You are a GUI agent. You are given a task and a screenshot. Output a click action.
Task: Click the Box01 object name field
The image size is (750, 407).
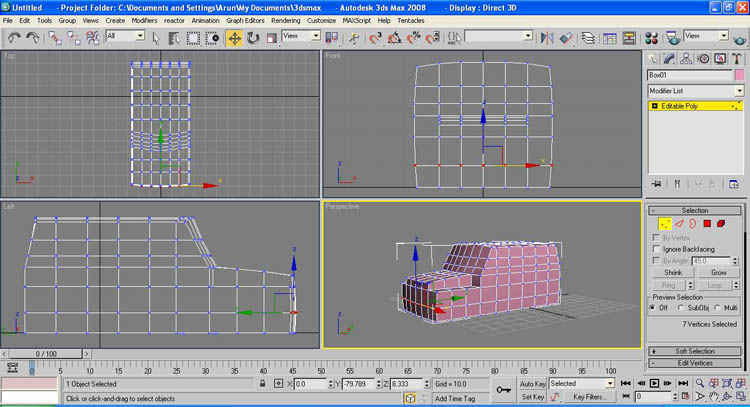pos(689,75)
